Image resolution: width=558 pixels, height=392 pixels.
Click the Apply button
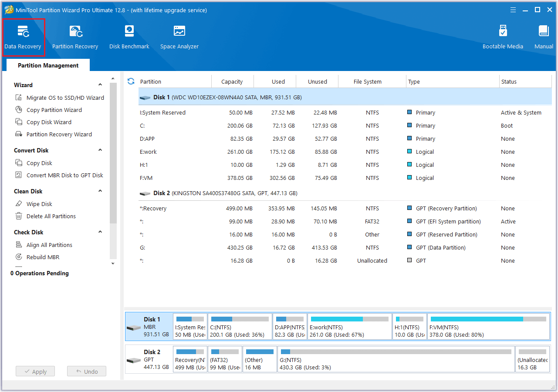coord(35,372)
